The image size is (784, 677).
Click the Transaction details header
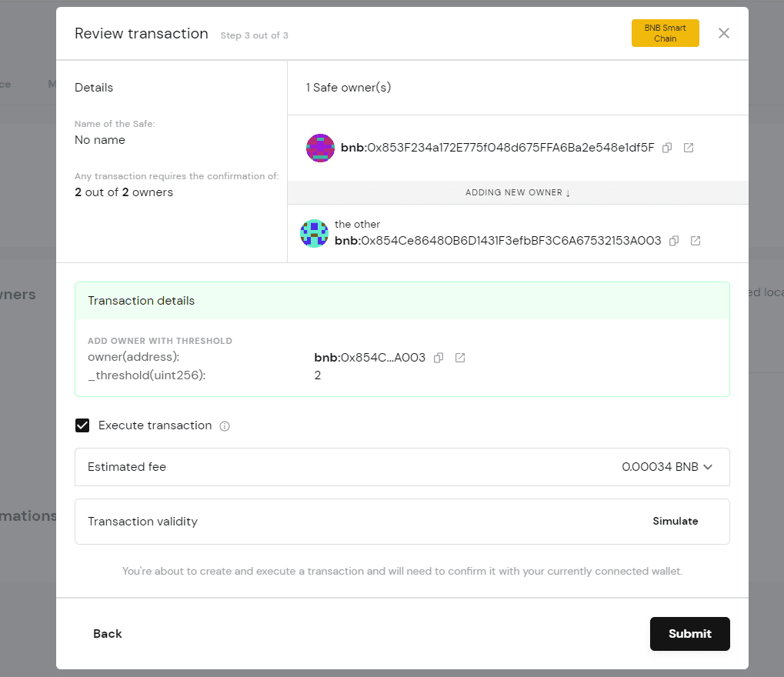coord(142,301)
